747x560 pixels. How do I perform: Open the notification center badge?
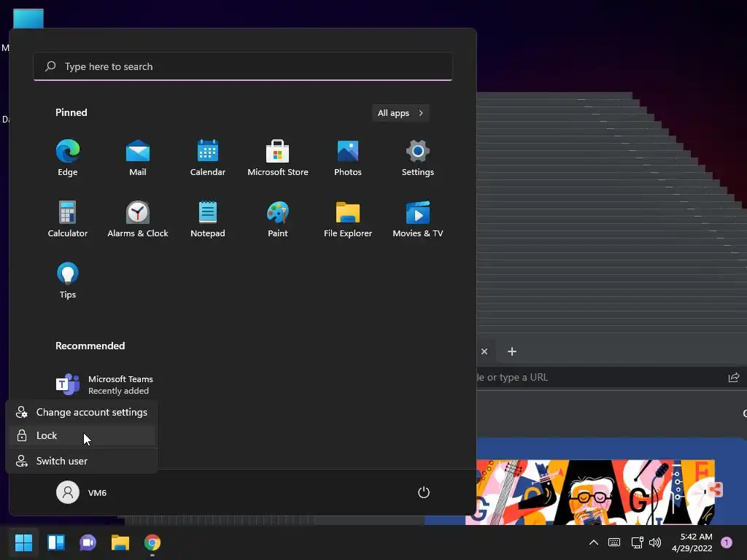coord(727,542)
